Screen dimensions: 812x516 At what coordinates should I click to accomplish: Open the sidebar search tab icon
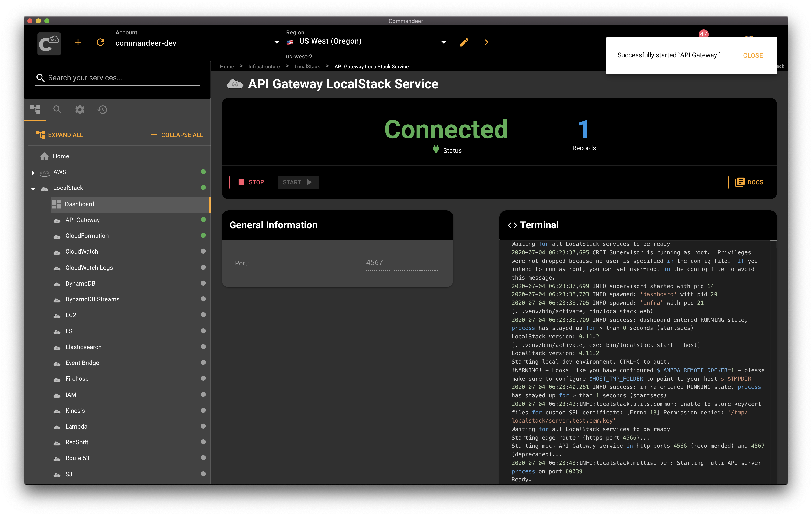57,109
